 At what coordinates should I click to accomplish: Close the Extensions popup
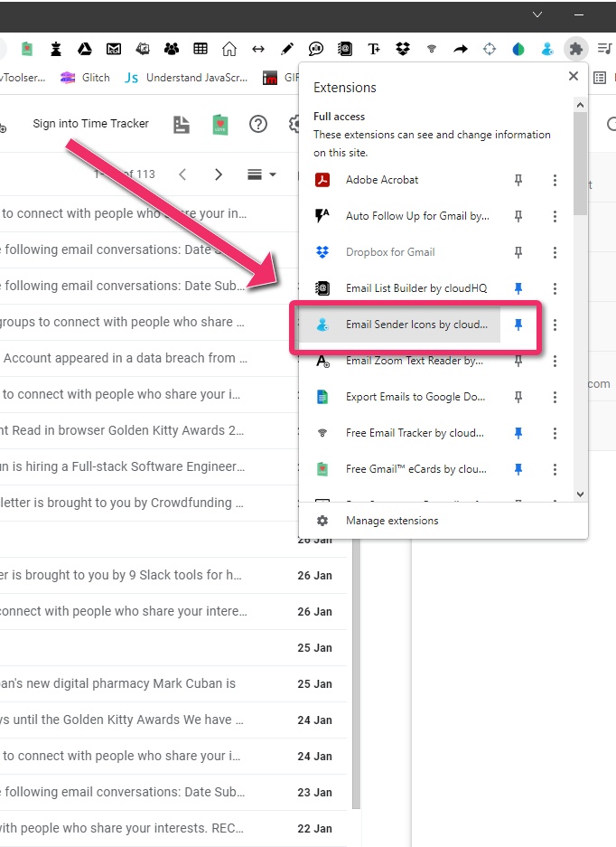[x=574, y=76]
